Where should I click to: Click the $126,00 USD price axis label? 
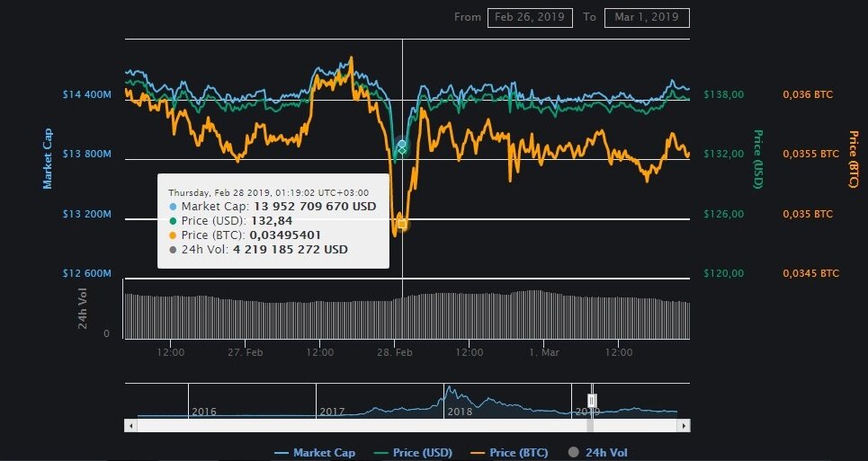point(724,214)
